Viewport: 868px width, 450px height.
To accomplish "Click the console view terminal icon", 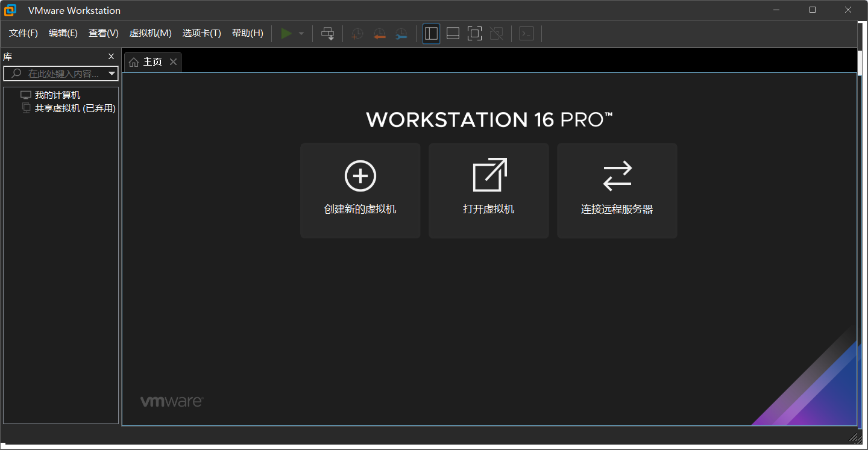I will coord(526,34).
